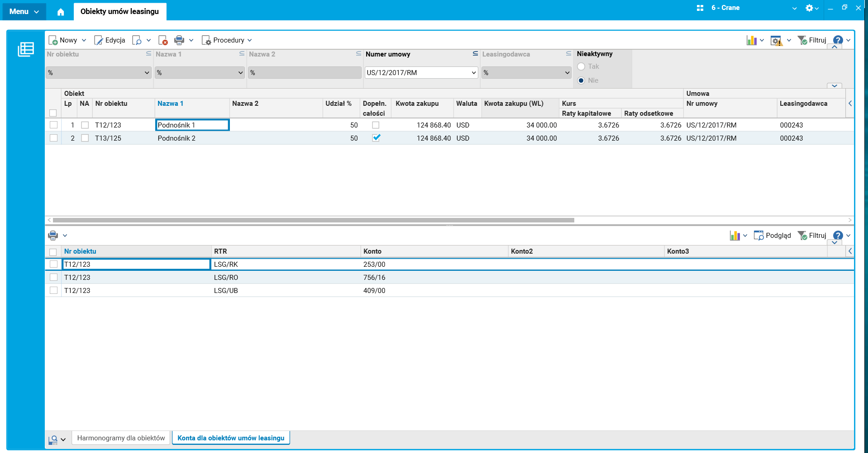
Task: Open the settings gear in the title bar
Action: 809,8
